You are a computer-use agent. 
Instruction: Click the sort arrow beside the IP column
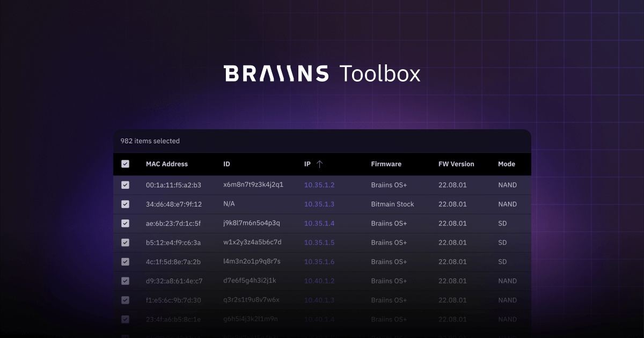(x=320, y=164)
